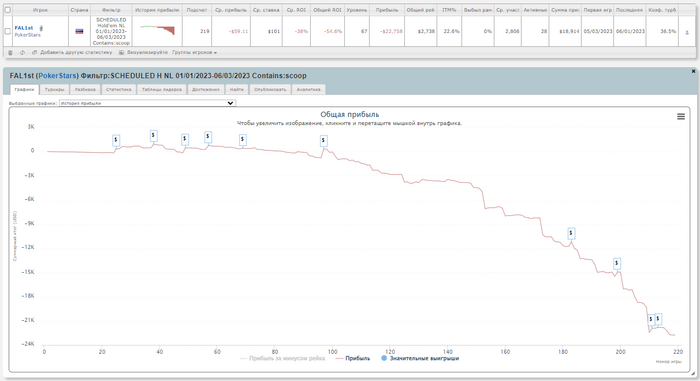This screenshot has height=381, width=700.
Task: Click the country flag icon in FAL1st row
Action: click(79, 31)
